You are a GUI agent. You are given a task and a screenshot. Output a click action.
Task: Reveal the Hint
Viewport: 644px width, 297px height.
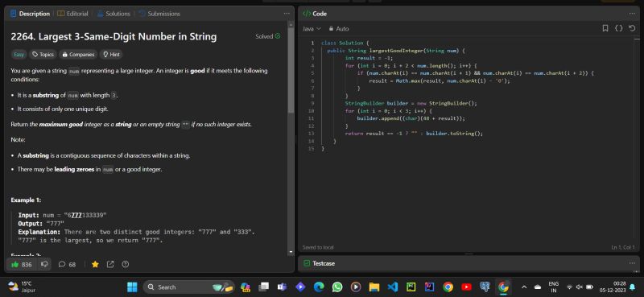click(111, 54)
